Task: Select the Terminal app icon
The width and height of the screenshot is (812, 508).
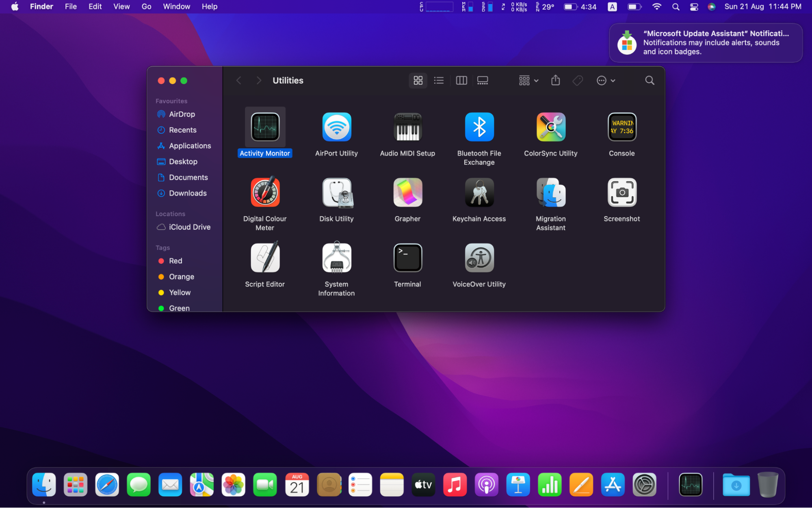Action: click(407, 258)
